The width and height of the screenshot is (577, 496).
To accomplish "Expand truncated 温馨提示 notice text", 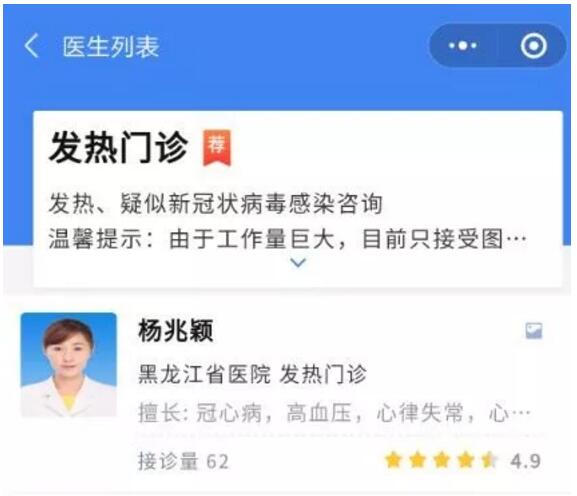I will pyautogui.click(x=287, y=239).
